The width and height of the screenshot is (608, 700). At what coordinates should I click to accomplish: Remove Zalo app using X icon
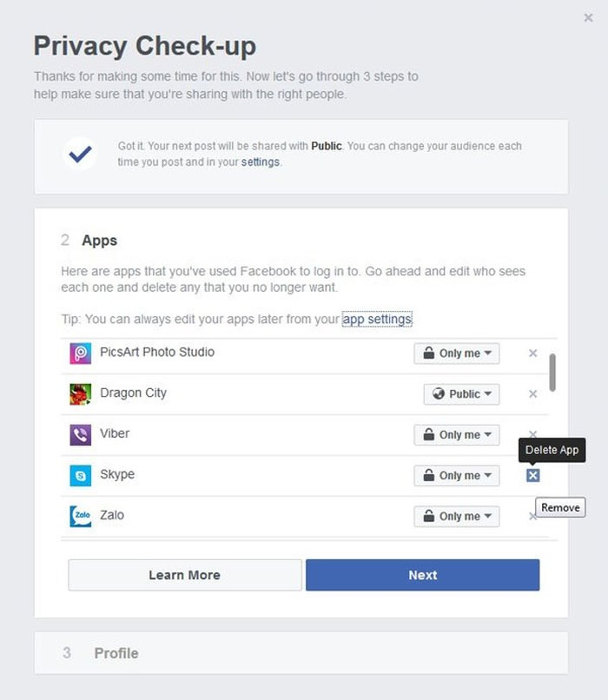click(532, 516)
